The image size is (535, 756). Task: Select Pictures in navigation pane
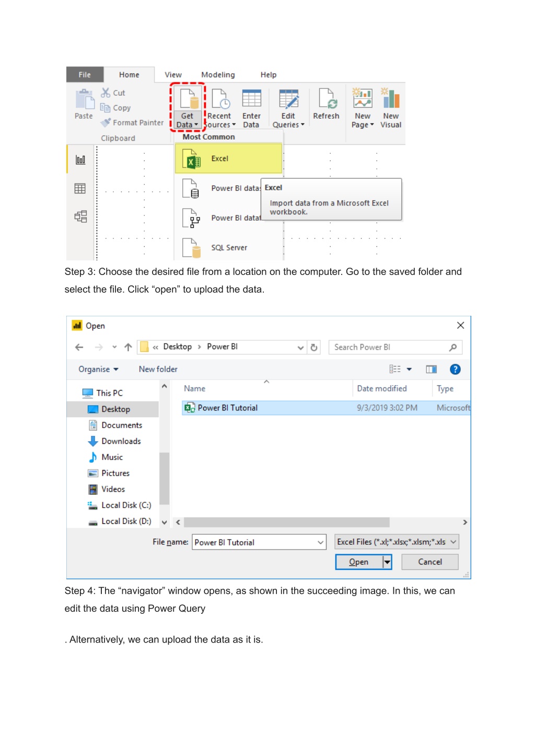click(x=109, y=473)
